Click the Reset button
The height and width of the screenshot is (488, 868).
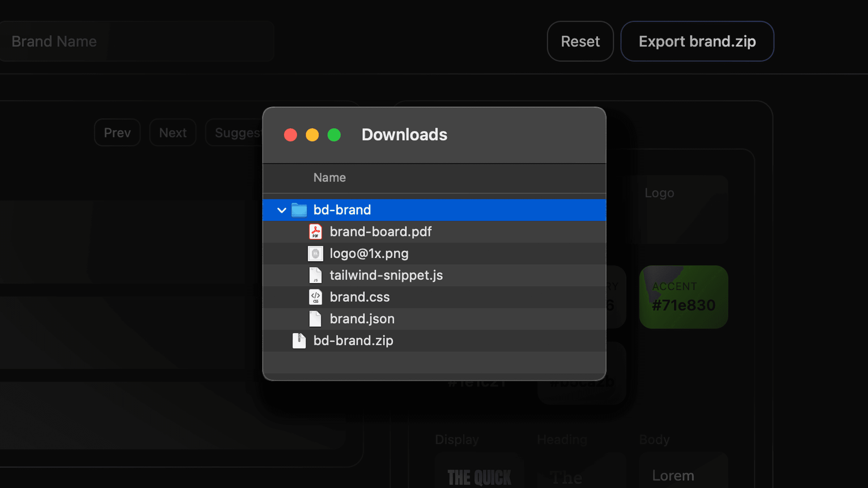coord(580,41)
